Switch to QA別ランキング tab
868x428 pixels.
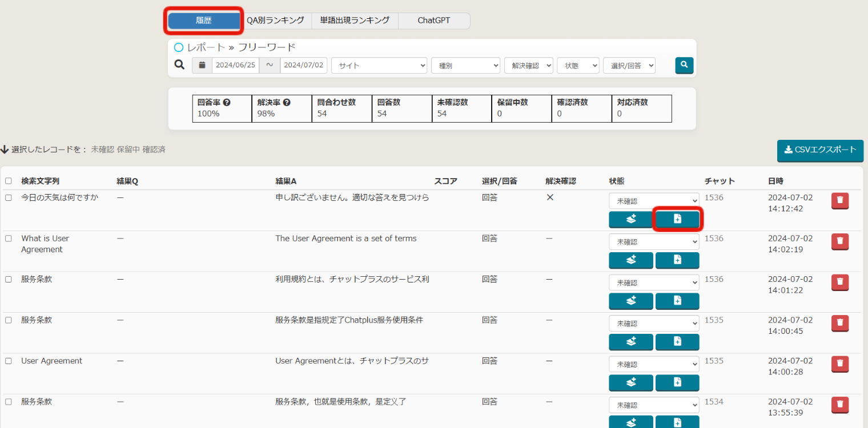pos(275,21)
